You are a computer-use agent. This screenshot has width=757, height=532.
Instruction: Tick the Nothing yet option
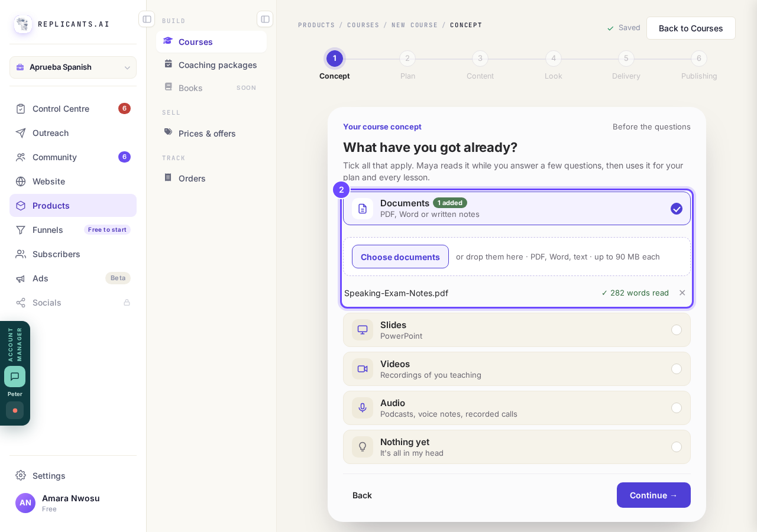tap(677, 447)
